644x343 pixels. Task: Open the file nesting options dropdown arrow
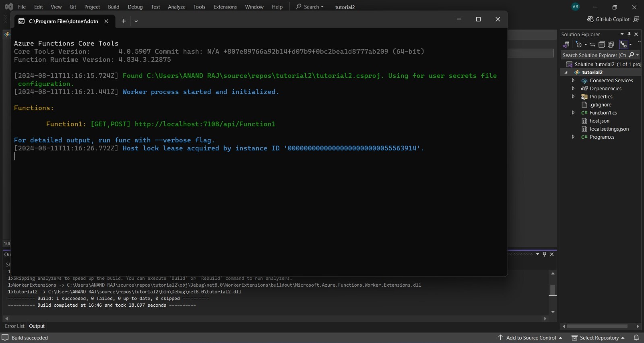(x=630, y=44)
